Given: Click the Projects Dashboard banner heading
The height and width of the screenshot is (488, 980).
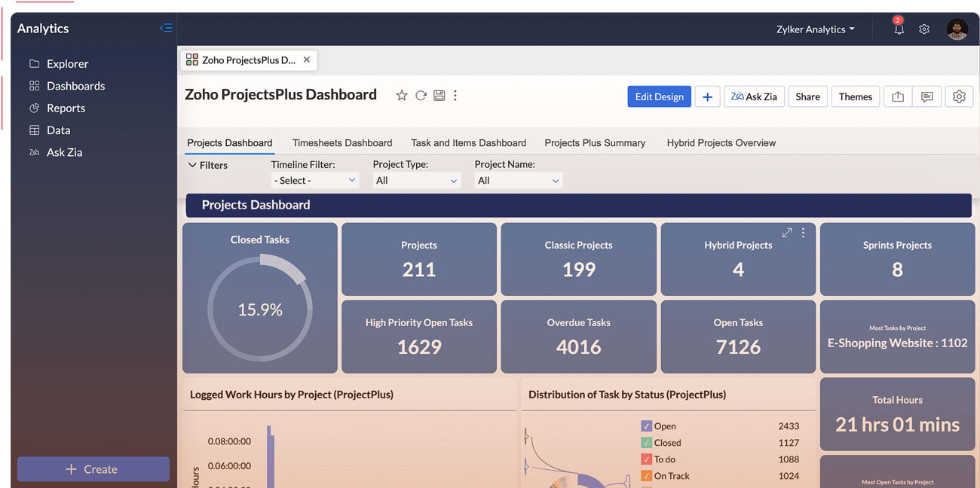Looking at the screenshot, I should click(x=256, y=205).
